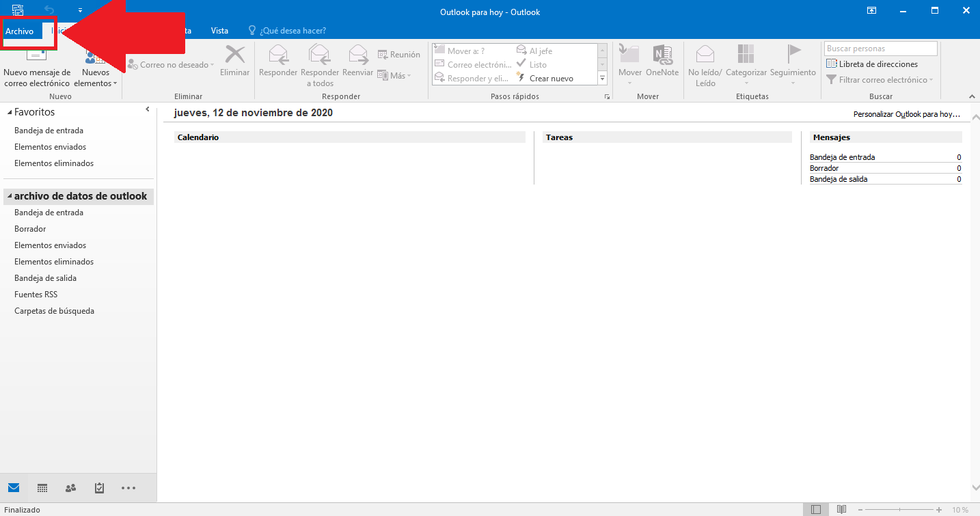The image size is (980, 516).
Task: Select Elementos eliminados under Favoritos
Action: pyautogui.click(x=54, y=163)
